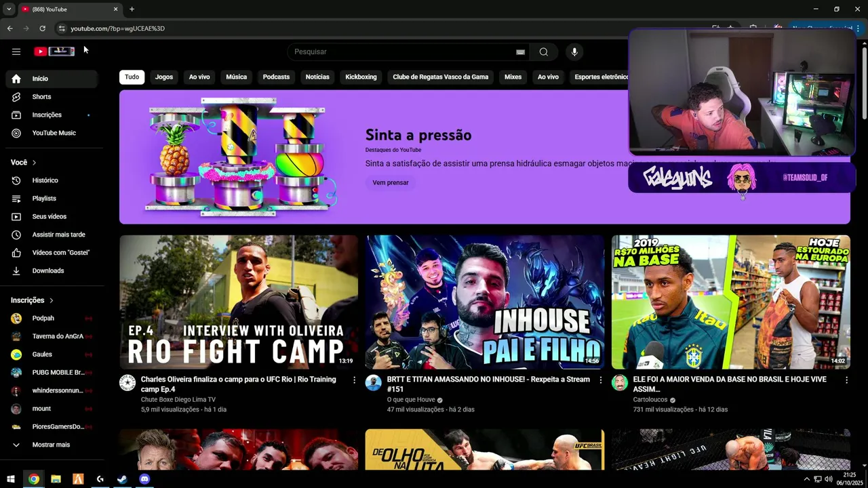This screenshot has height=488, width=868.
Task: Click Chute Boxe channel avatar
Action: [x=127, y=383]
